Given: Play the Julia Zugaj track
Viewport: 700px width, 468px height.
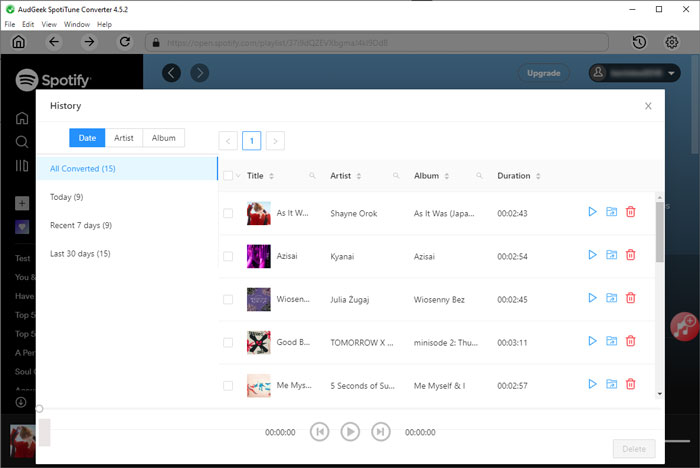Looking at the screenshot, I should (x=592, y=298).
